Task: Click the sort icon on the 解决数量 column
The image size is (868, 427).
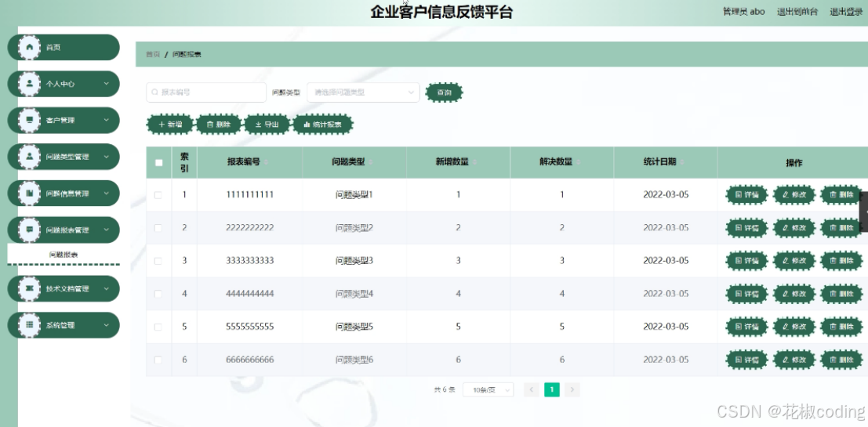Action: [x=579, y=162]
